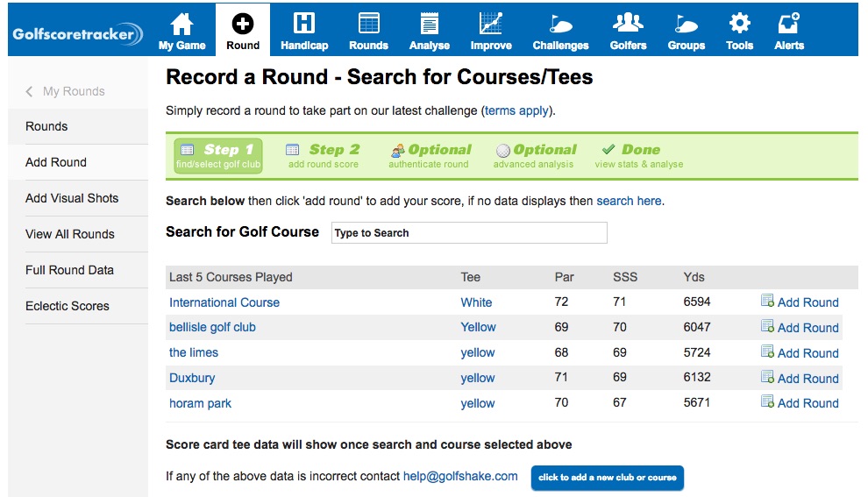
Task: Go back via My Rounds chevron
Action: tap(30, 91)
